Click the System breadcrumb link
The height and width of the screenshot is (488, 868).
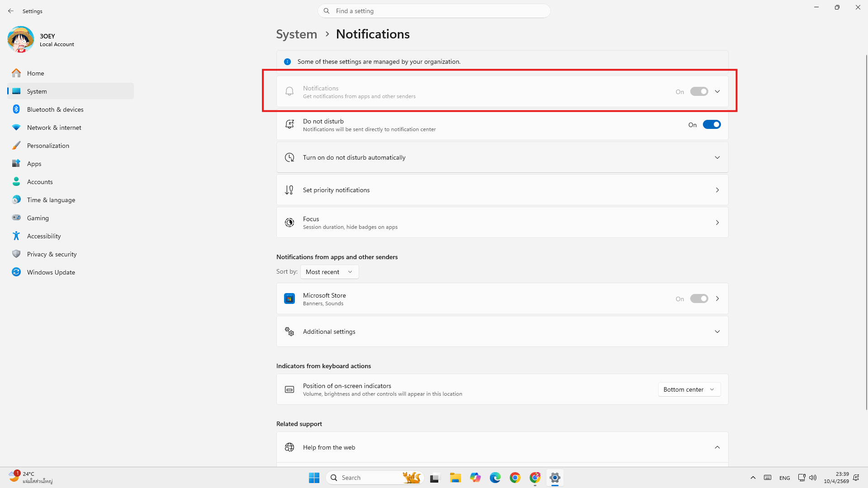tap(297, 34)
